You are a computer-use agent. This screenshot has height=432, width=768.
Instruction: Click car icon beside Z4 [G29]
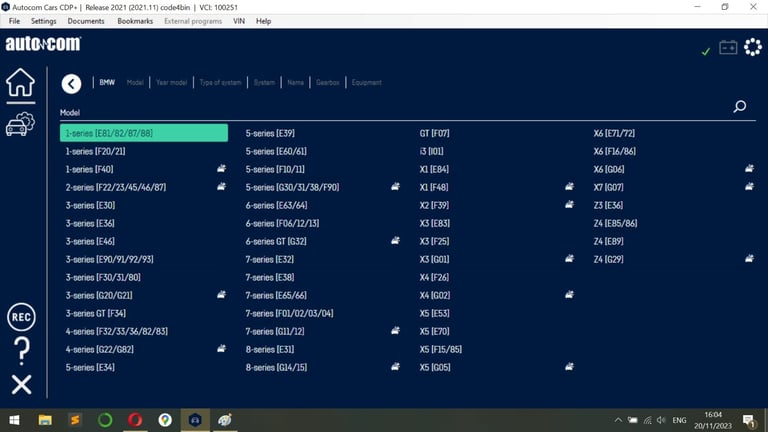749,258
